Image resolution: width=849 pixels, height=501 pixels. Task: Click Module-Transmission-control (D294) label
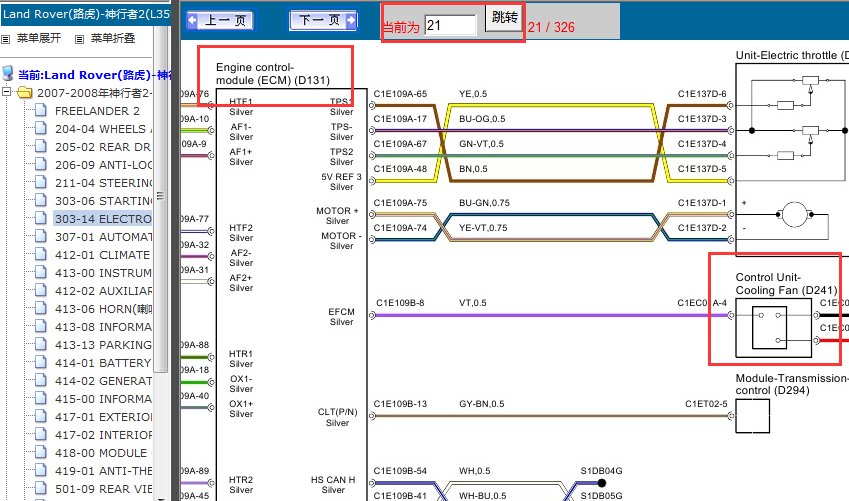792,384
